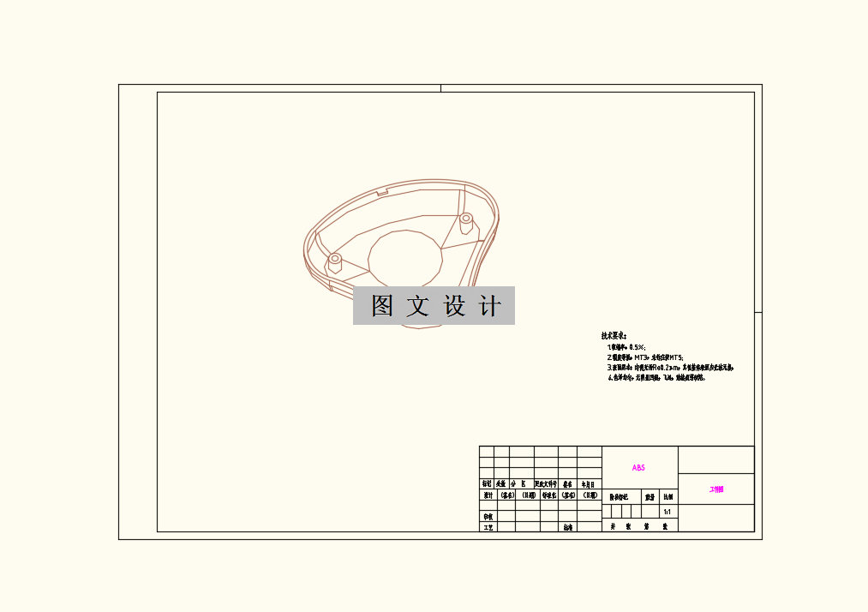
Task: Select the 比例 header cell
Action: tap(668, 497)
